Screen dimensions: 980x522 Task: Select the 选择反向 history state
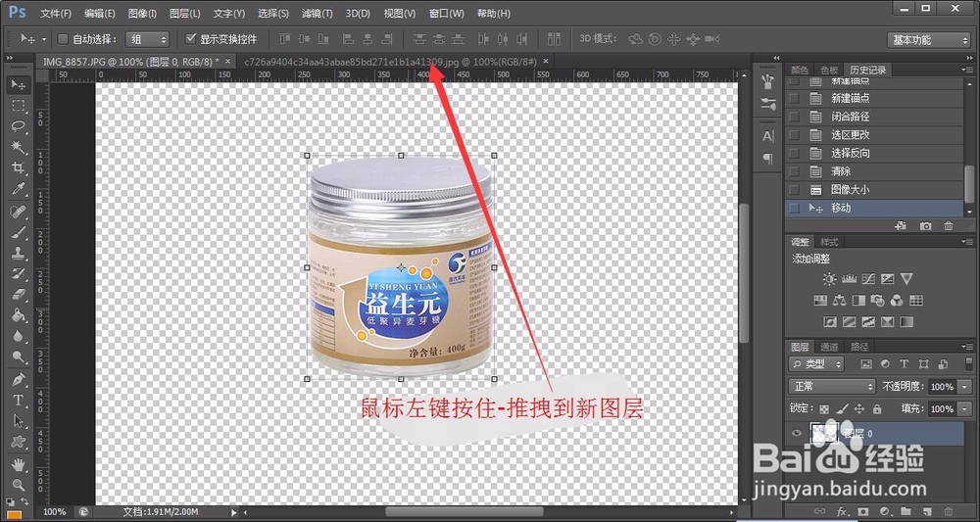[874, 153]
